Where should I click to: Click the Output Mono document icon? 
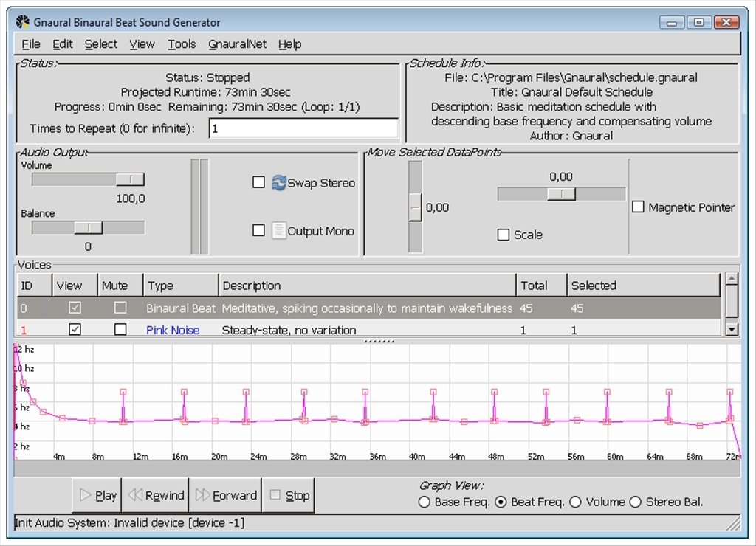click(x=278, y=230)
